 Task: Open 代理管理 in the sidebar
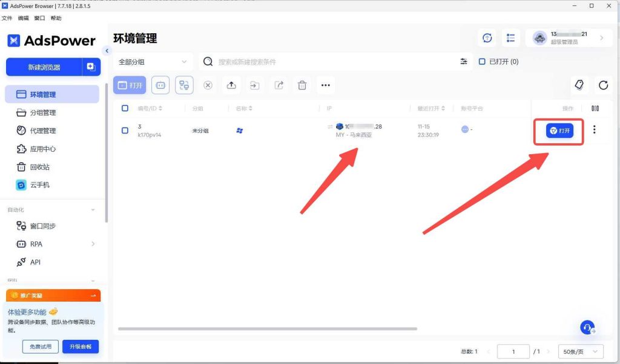click(x=42, y=131)
